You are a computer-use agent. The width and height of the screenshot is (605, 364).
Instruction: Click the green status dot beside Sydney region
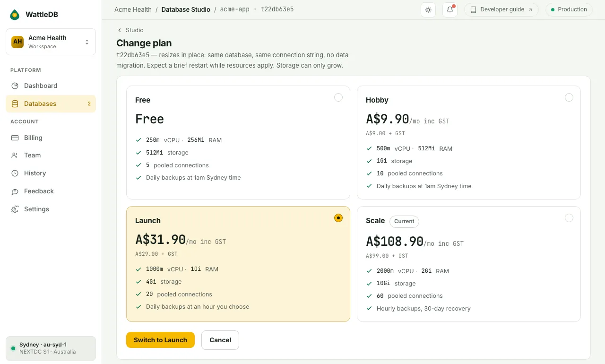13,348
